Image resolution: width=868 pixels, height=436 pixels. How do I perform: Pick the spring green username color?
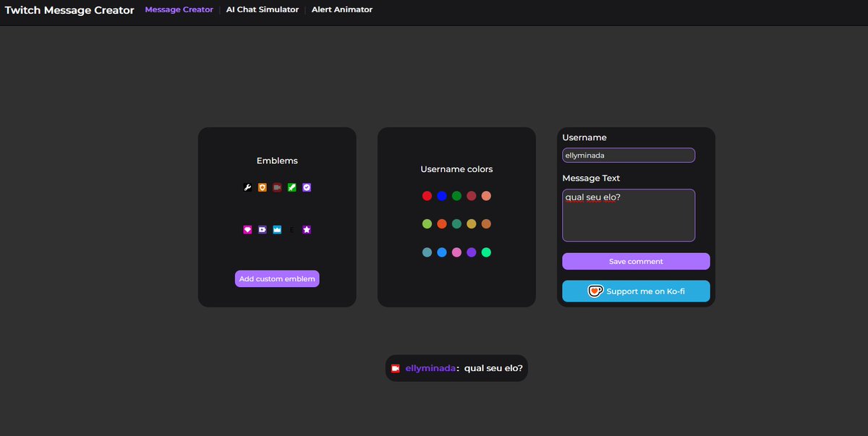click(x=486, y=252)
